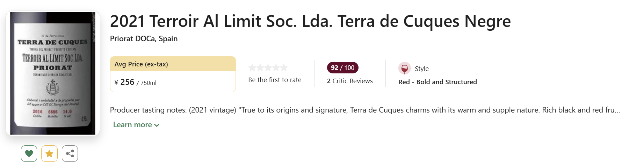Rate the wine one star
The image size is (644, 166).
(x=252, y=68)
